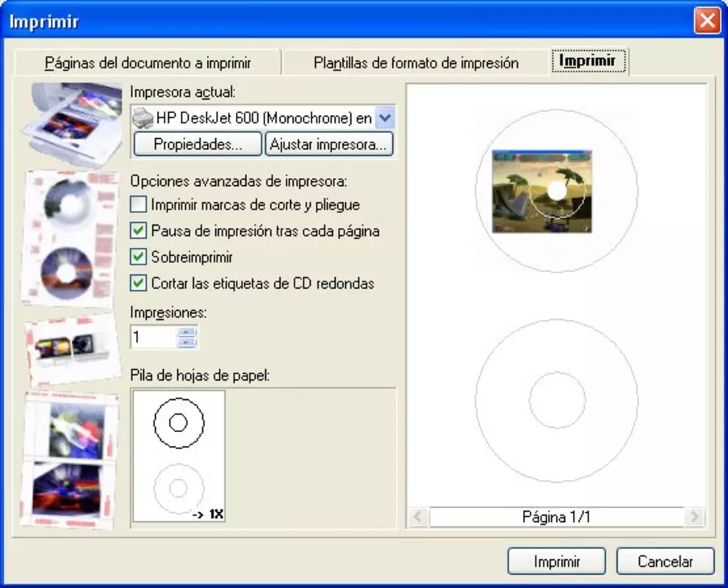Expand the HP DeskJet 600 printer dropdown
728x588 pixels.
pyautogui.click(x=385, y=118)
